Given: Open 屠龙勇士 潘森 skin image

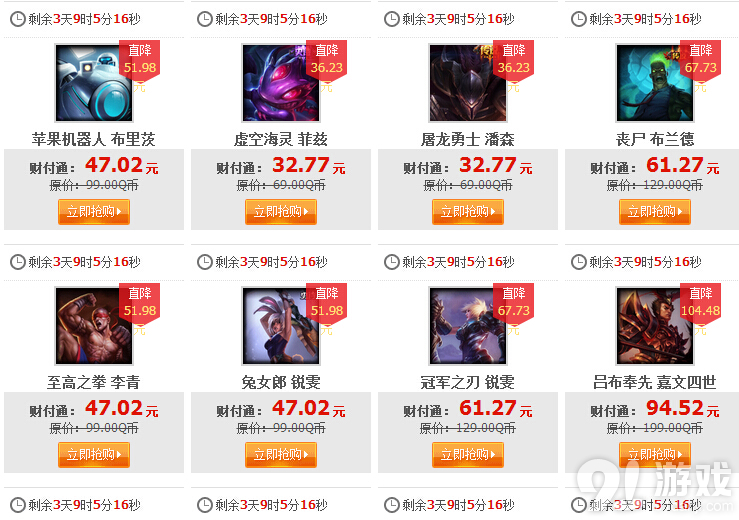Looking at the screenshot, I should point(468,83).
